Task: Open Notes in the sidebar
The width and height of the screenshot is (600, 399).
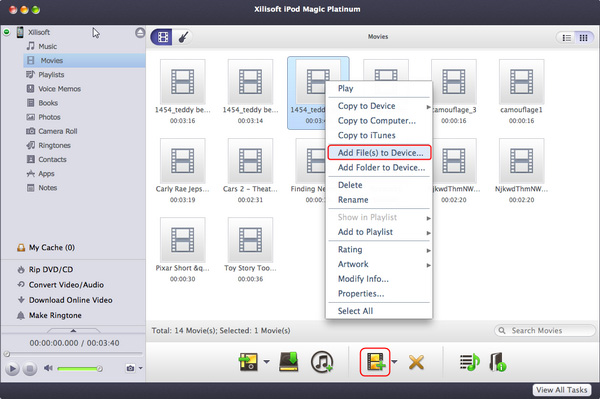Action: point(42,188)
